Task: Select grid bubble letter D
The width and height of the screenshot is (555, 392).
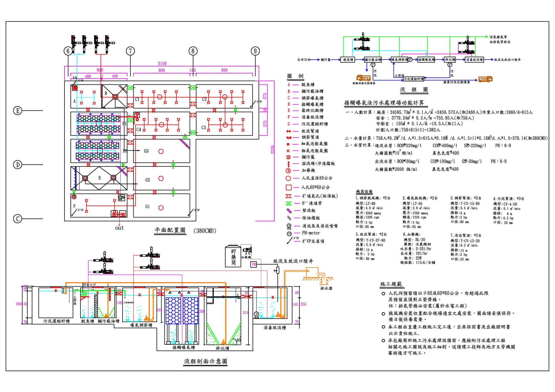Action: coord(18,165)
